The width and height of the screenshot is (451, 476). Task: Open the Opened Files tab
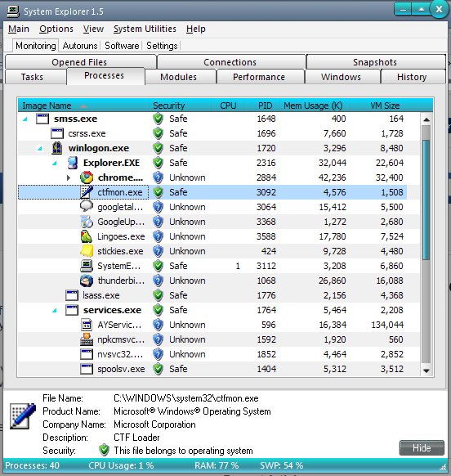click(80, 62)
